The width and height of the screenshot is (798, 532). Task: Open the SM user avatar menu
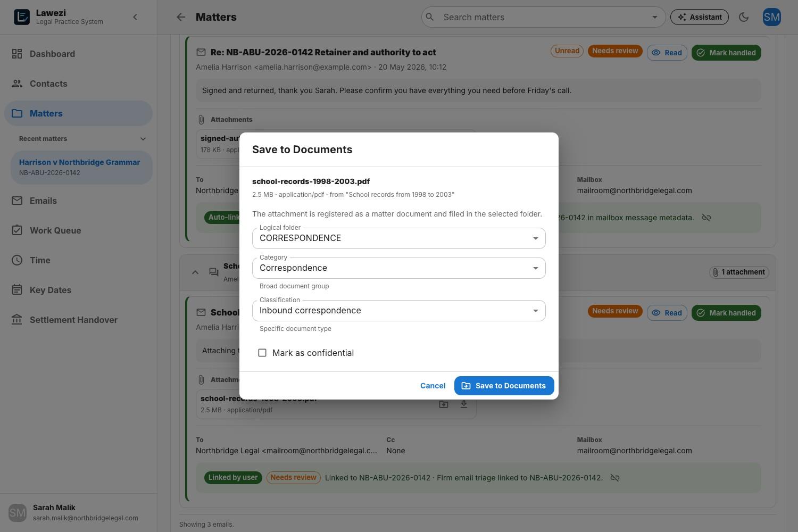[x=771, y=17]
